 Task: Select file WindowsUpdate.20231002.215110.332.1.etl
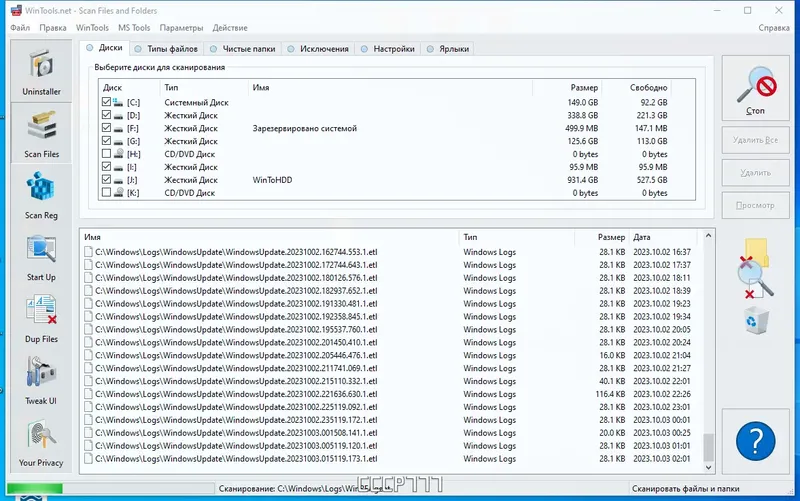(x=236, y=381)
